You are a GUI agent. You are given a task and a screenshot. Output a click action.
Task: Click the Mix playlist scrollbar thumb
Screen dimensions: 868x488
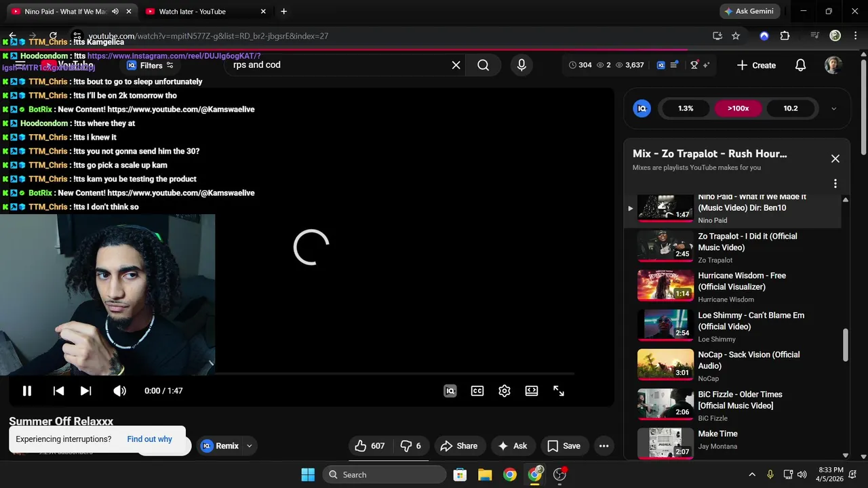(846, 346)
